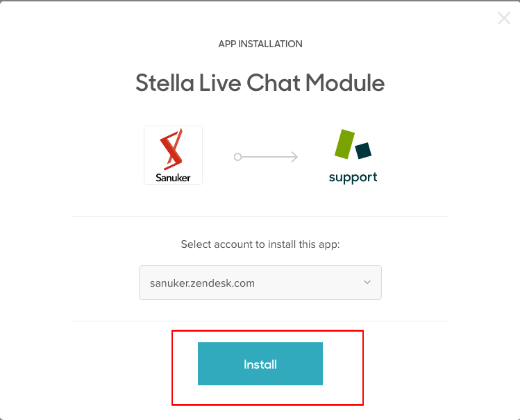Click the "APP INSTALLATION" header label
This screenshot has height=420, width=520.
coord(260,44)
